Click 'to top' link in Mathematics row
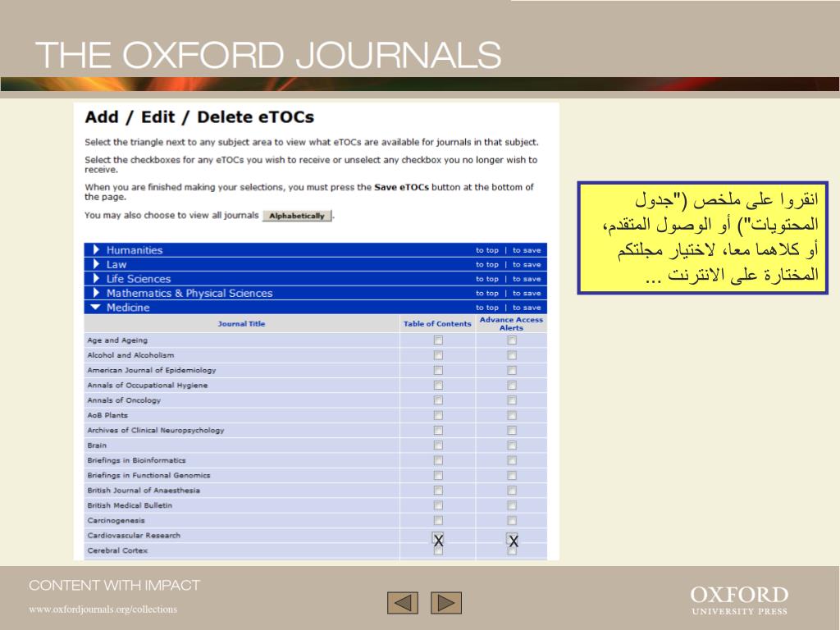840x630 pixels. (x=487, y=294)
